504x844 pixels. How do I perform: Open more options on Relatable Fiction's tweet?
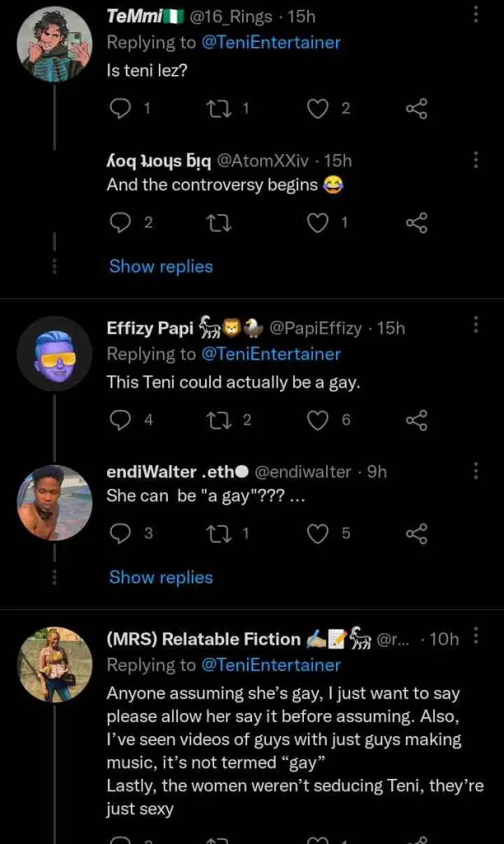[x=475, y=635]
